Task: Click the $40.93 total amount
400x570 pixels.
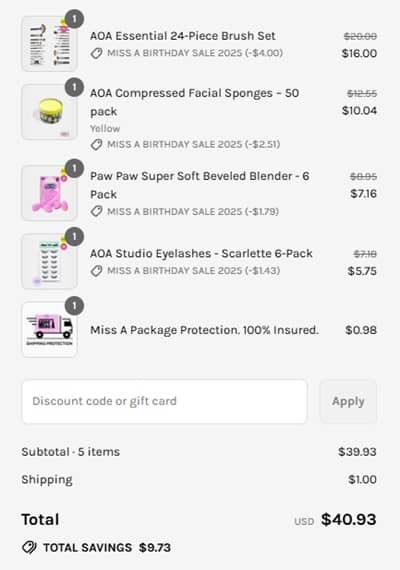Action: tap(348, 519)
